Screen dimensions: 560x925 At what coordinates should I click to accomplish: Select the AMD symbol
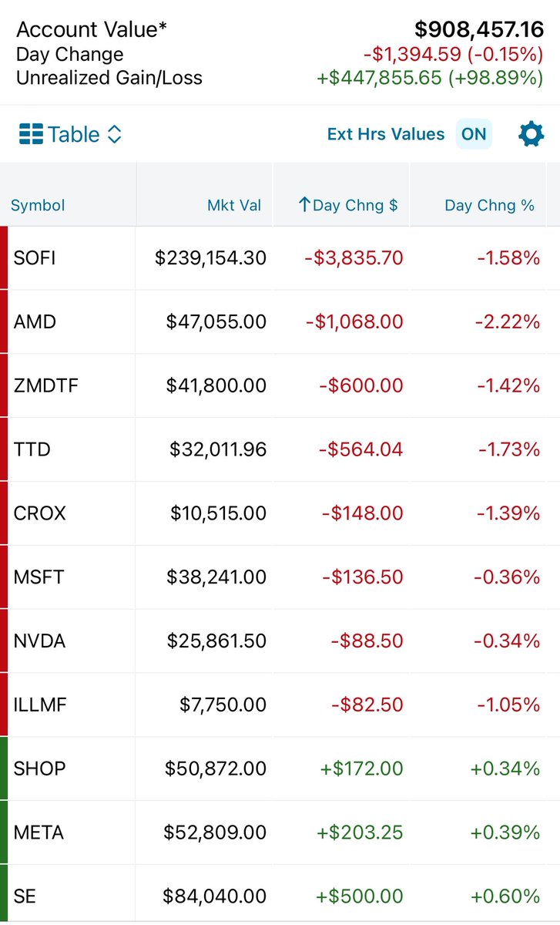coord(35,322)
